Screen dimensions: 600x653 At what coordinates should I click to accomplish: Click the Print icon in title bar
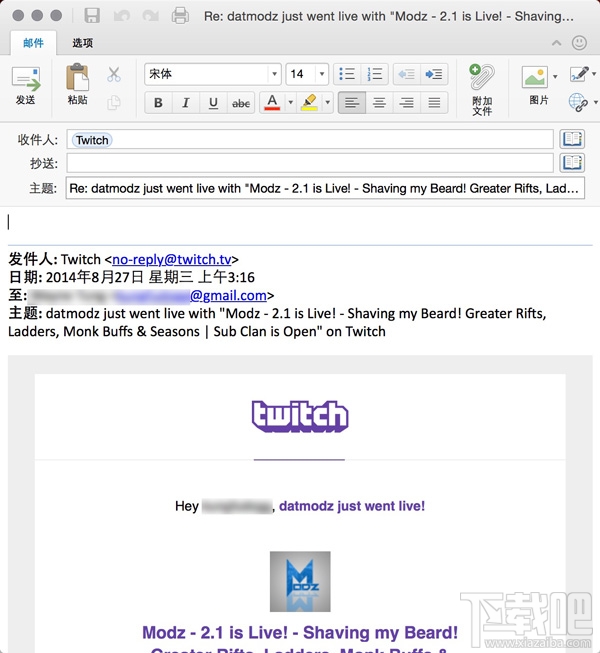[x=180, y=16]
